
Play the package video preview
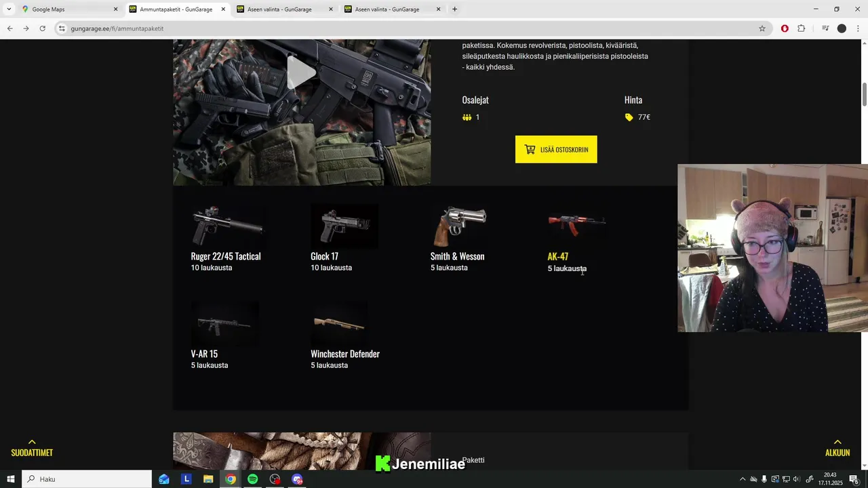301,73
